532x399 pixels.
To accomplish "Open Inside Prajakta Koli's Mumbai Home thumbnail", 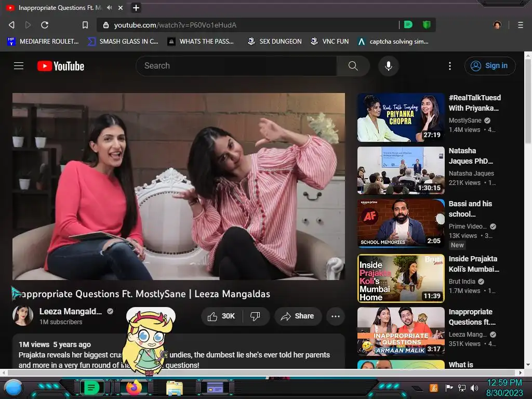I will tap(401, 278).
